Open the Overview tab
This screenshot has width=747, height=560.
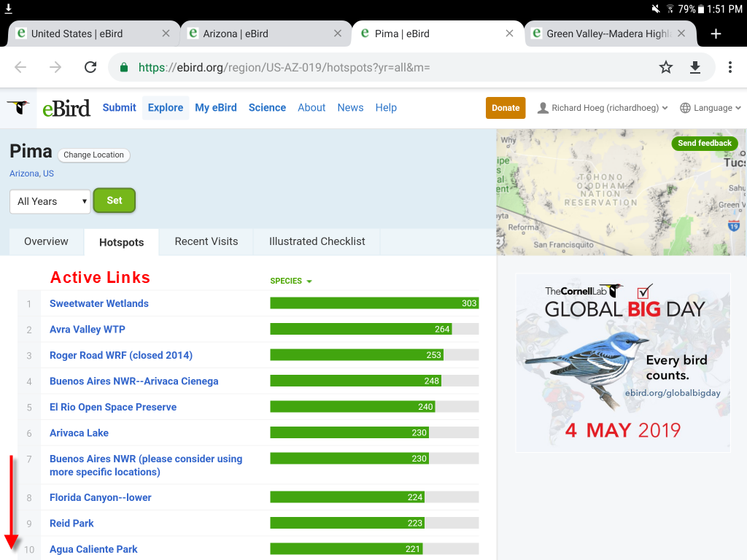pos(46,241)
